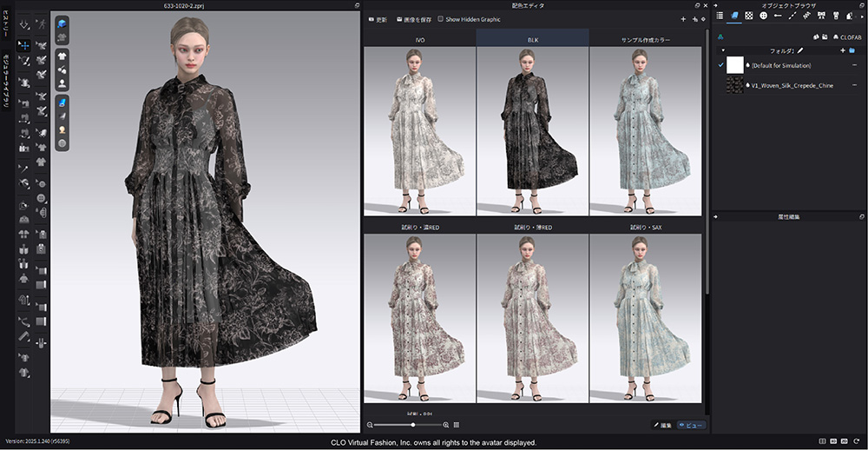Collapse the フォルダ1 folder triangle

click(x=723, y=50)
